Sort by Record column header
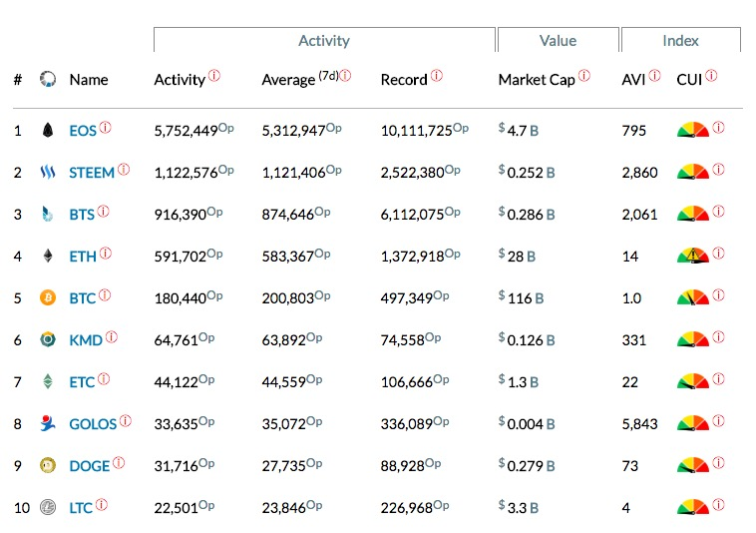Viewport: 756px width, 533px height. click(x=404, y=80)
